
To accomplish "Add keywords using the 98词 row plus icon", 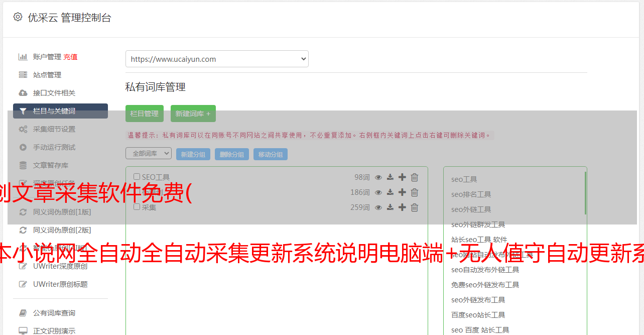I will click(x=402, y=177).
